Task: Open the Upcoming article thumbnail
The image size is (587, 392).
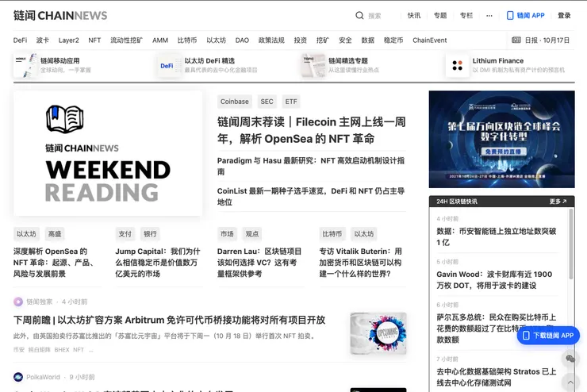Action: coord(378,333)
